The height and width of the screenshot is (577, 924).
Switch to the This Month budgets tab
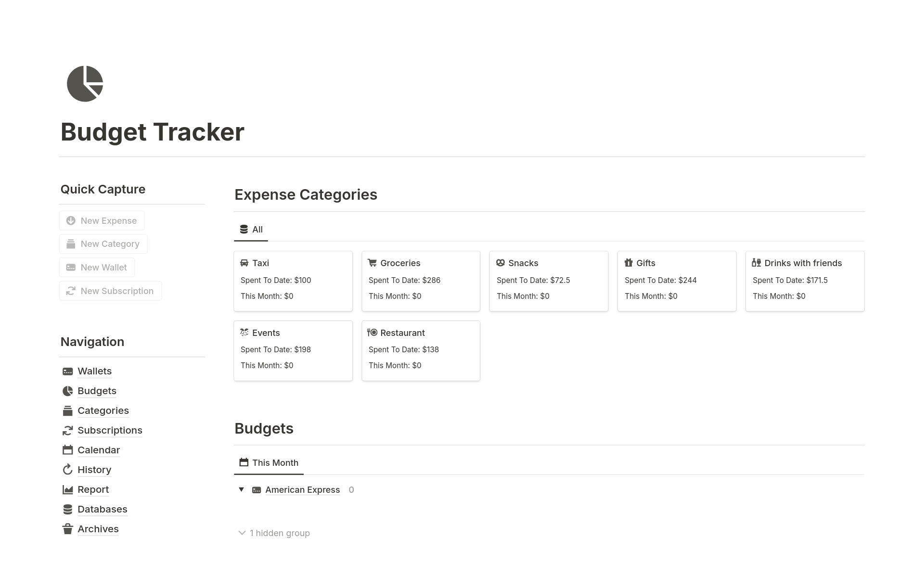[269, 463]
